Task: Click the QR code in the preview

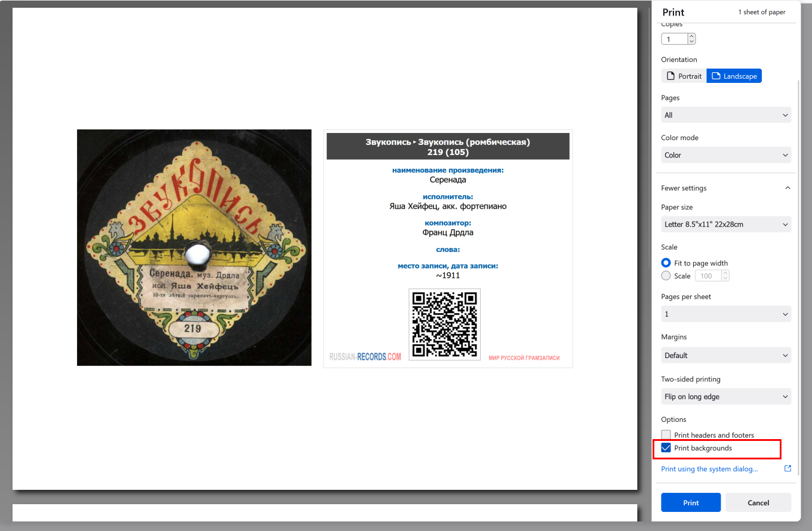Action: click(x=445, y=324)
